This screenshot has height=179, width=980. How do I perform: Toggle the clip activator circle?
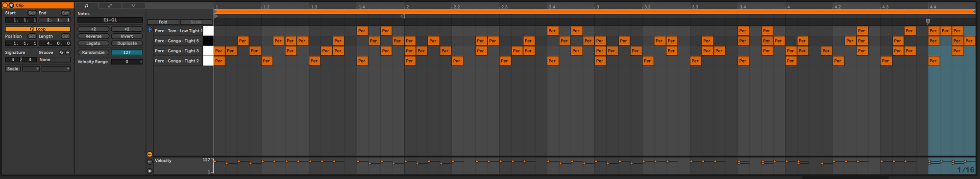click(5, 5)
